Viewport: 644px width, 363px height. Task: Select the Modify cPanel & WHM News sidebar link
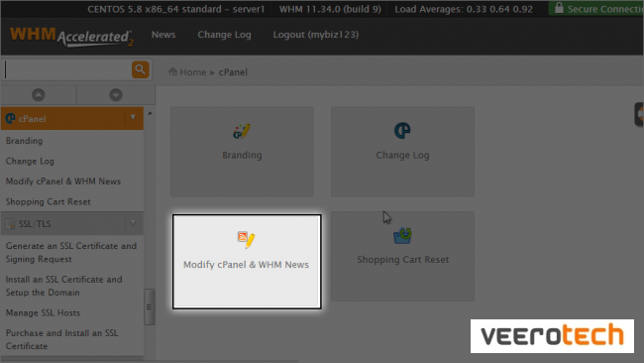click(x=63, y=181)
